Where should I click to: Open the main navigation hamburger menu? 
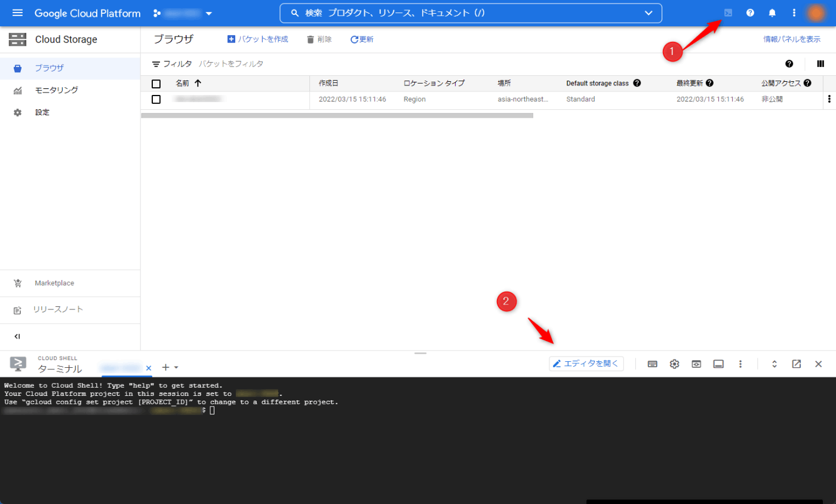click(x=17, y=13)
